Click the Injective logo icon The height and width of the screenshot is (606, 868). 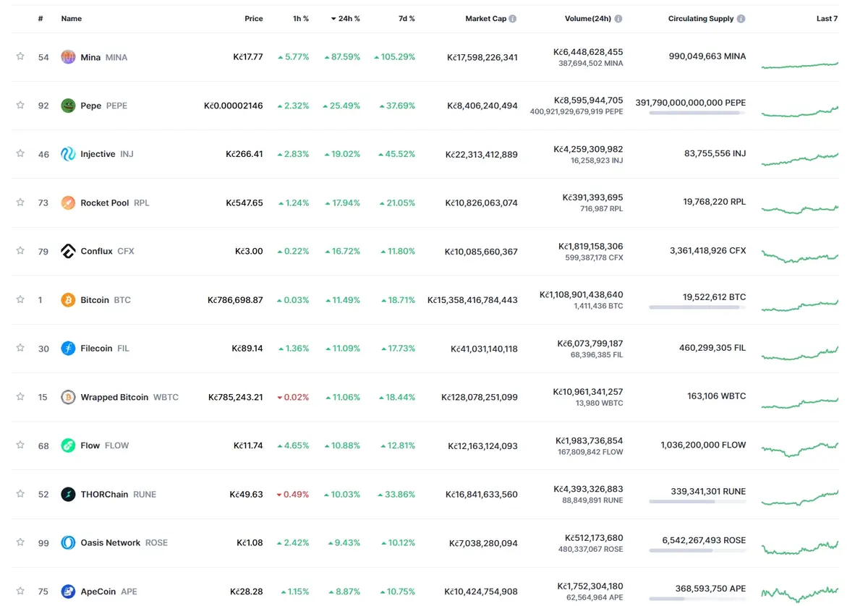68,154
